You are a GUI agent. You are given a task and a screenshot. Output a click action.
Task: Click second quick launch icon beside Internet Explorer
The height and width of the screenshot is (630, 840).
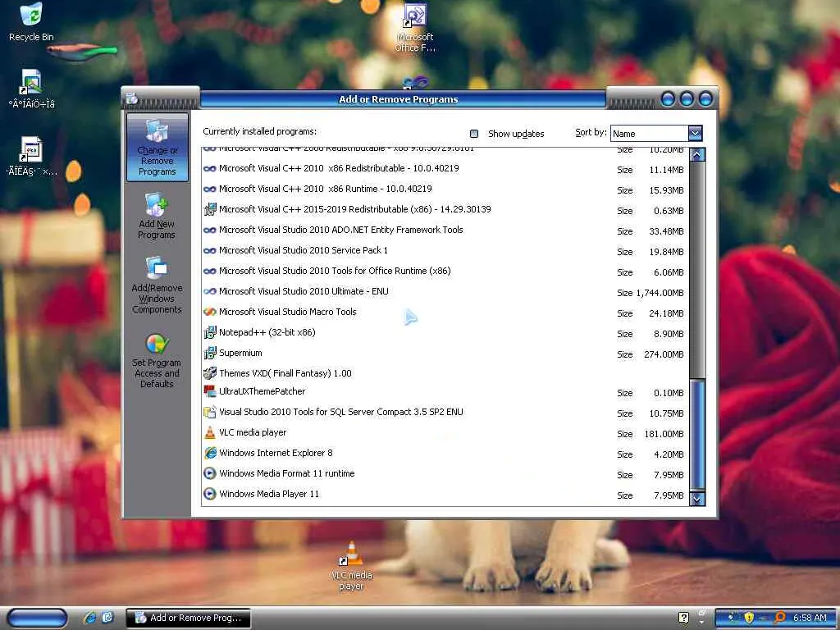(107, 618)
